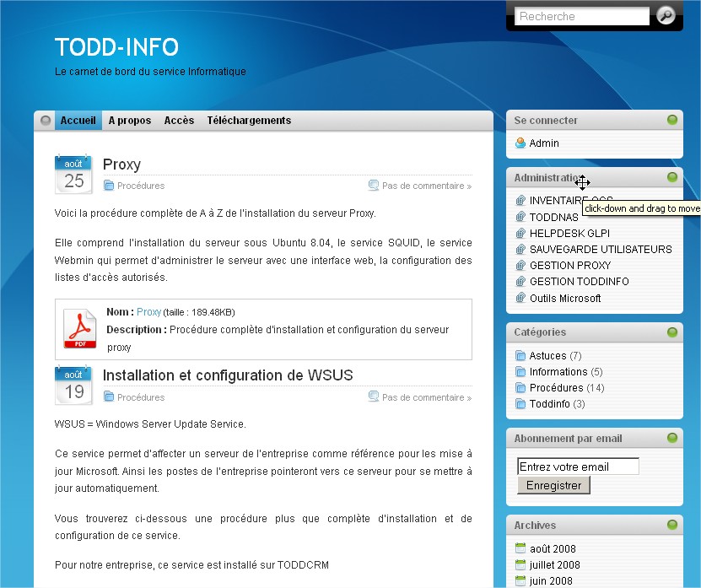
Task: Click the août 19 calendar icon
Action: (x=73, y=385)
